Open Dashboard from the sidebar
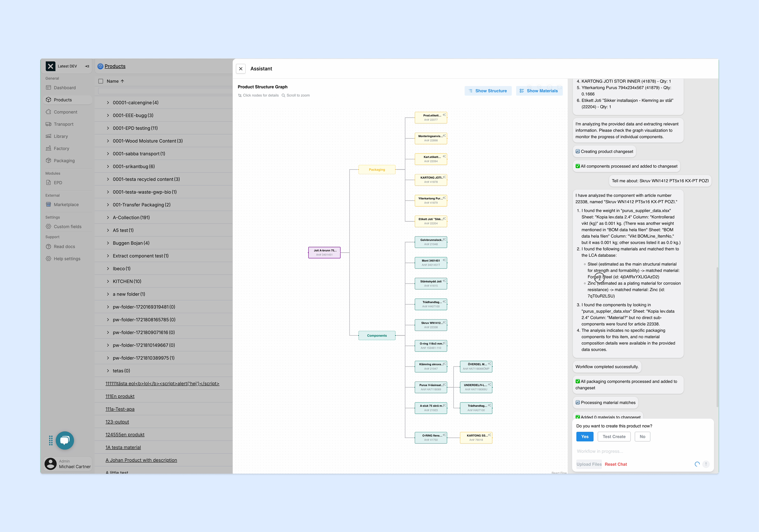The height and width of the screenshot is (532, 759). [x=64, y=88]
